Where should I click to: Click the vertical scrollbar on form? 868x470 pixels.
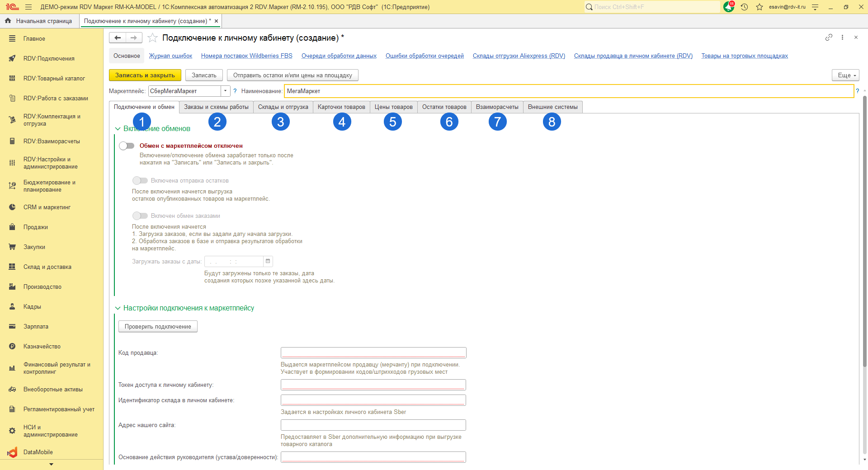pyautogui.click(x=864, y=271)
